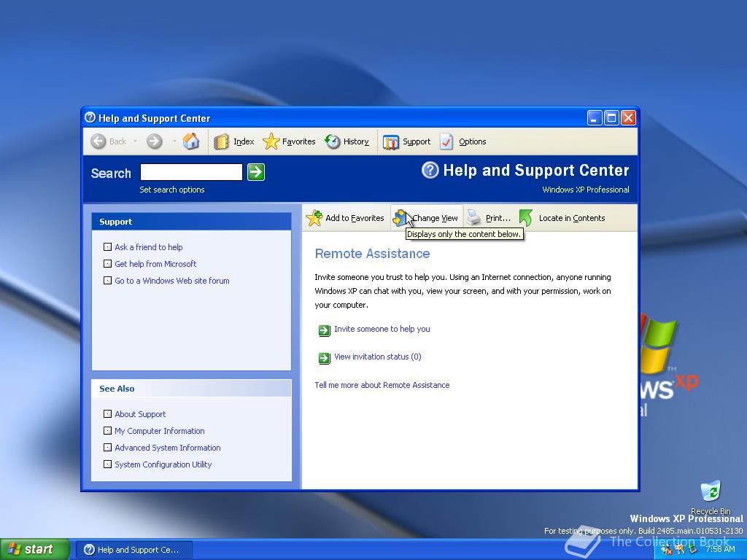Click the Back arrow icon
This screenshot has height=560, width=747.
98,141
